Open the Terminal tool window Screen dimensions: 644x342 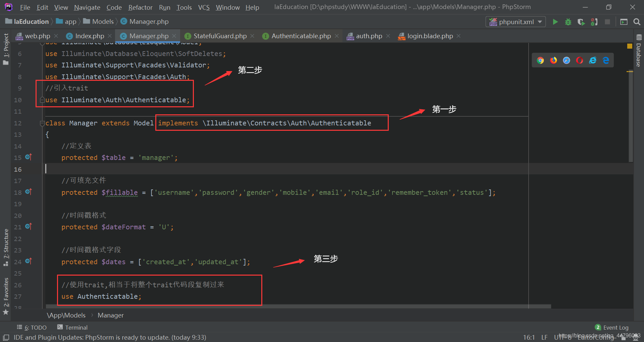click(72, 328)
